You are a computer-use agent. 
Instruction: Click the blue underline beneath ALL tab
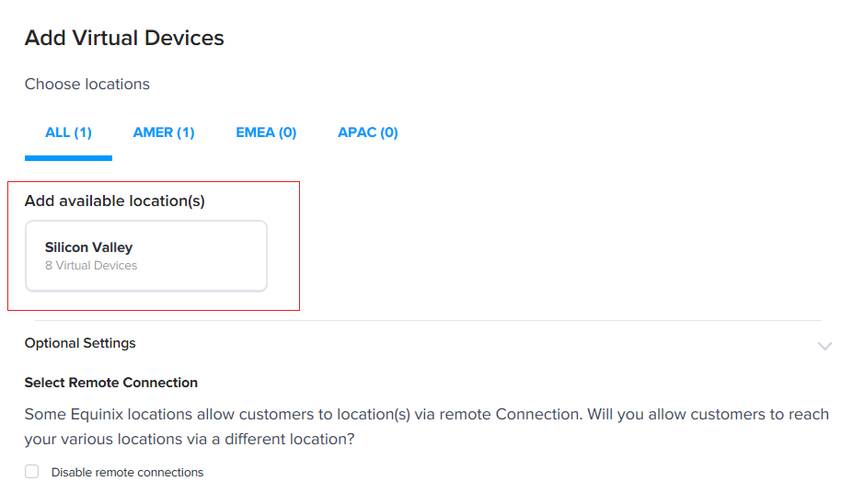click(x=68, y=158)
